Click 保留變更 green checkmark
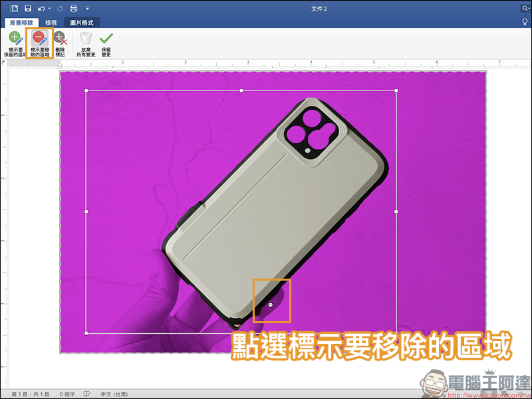The width and height of the screenshot is (532, 399). coord(106,44)
